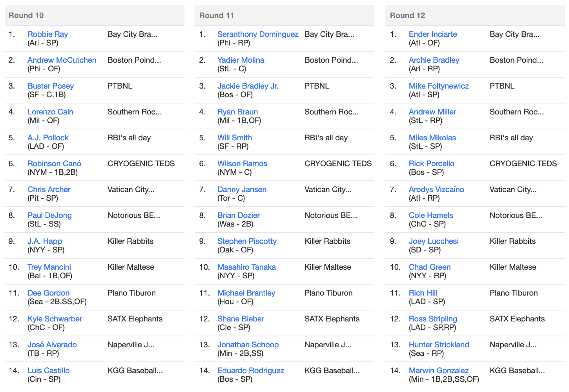Open Luis Castillo player link
Viewport: 569px width, 392px height.
[49, 370]
